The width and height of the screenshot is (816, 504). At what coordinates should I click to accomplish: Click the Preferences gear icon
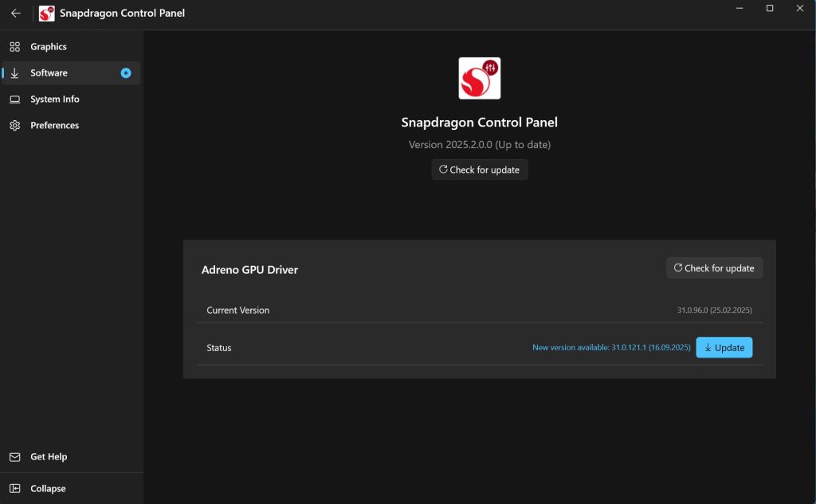[14, 126]
